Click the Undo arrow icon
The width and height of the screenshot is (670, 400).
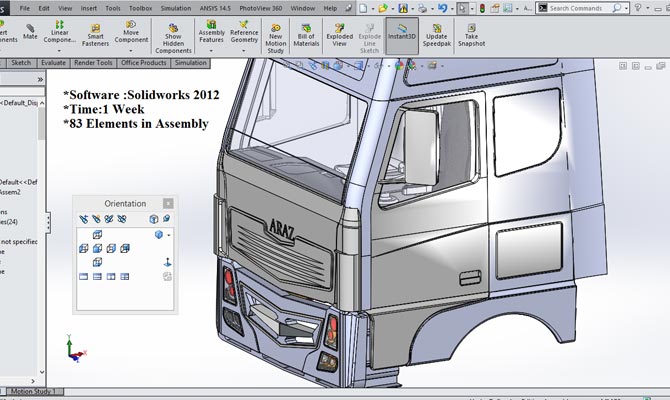[x=442, y=8]
